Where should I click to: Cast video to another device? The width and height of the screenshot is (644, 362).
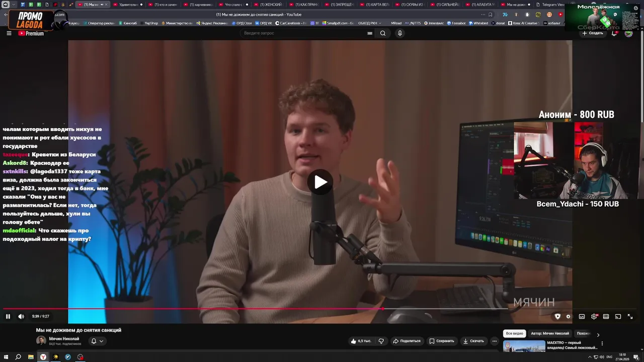pos(618,316)
